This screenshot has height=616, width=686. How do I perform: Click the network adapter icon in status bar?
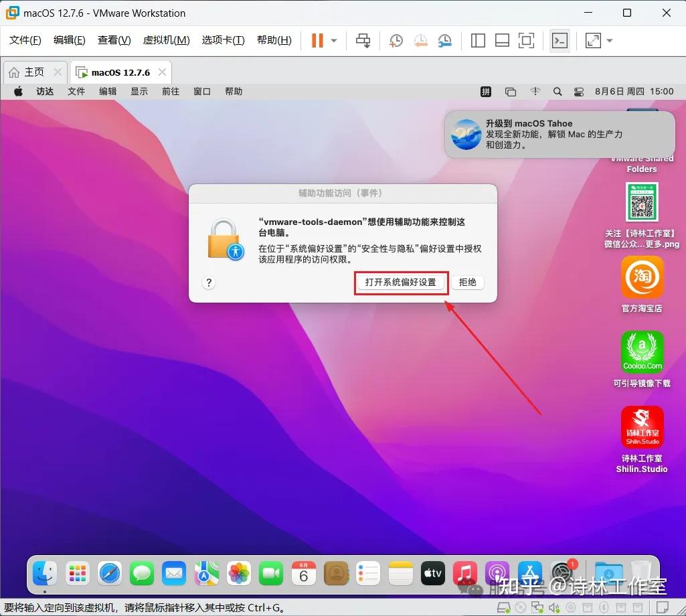pyautogui.click(x=537, y=608)
